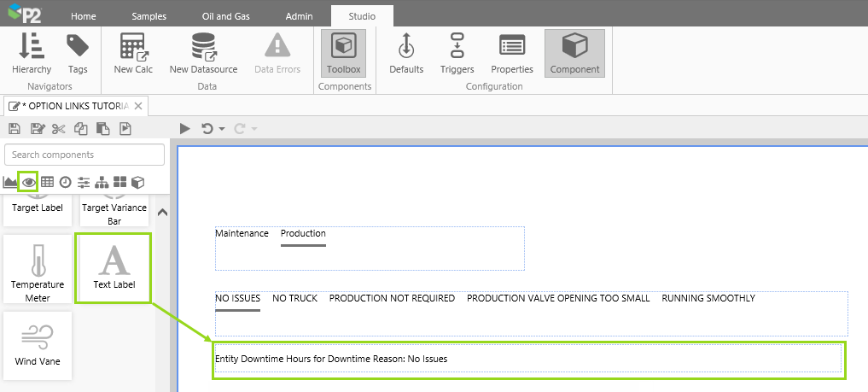
Task: Open the Samples ribbon tab
Action: coord(150,16)
